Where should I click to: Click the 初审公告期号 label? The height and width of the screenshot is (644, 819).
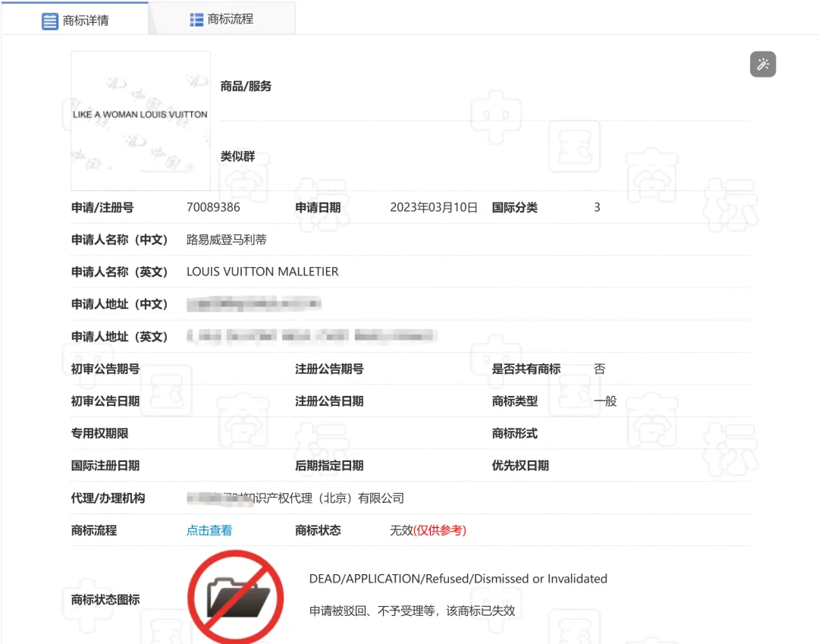[x=105, y=369]
